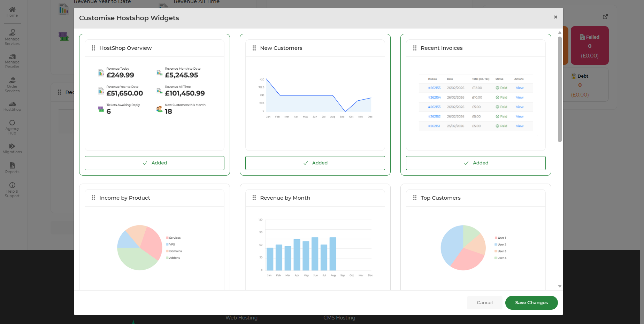The width and height of the screenshot is (644, 324).
Task: Open Manage Services in the sidebar
Action: tap(12, 37)
